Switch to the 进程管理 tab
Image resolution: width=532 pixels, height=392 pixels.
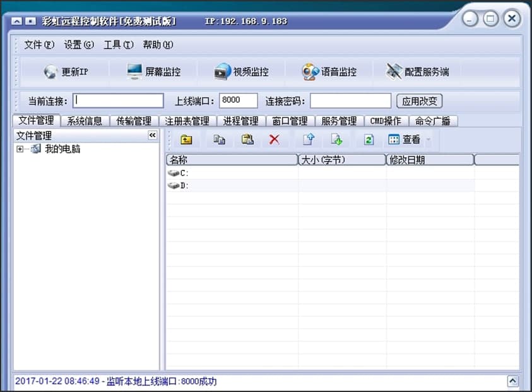tap(241, 121)
